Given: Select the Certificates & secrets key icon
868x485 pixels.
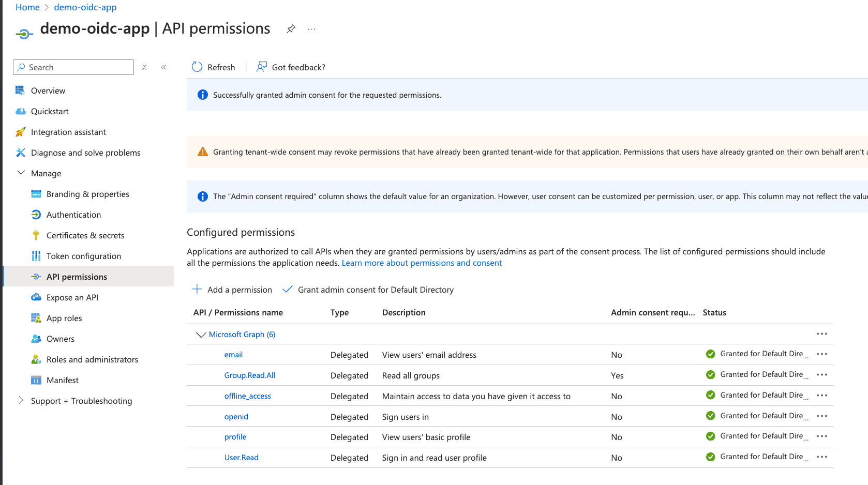Looking at the screenshot, I should coord(36,235).
